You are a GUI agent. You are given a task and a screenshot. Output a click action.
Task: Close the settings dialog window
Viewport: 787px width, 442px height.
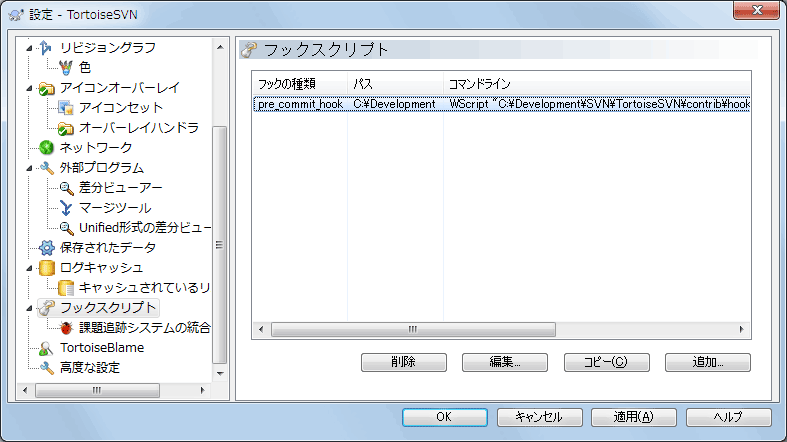click(757, 10)
